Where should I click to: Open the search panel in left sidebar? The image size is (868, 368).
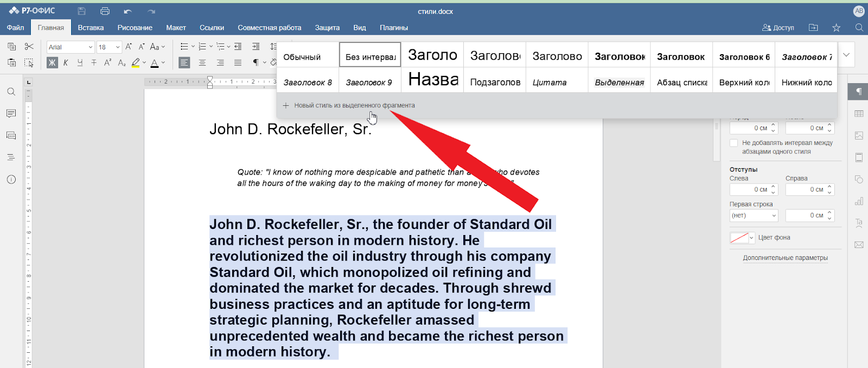point(11,92)
